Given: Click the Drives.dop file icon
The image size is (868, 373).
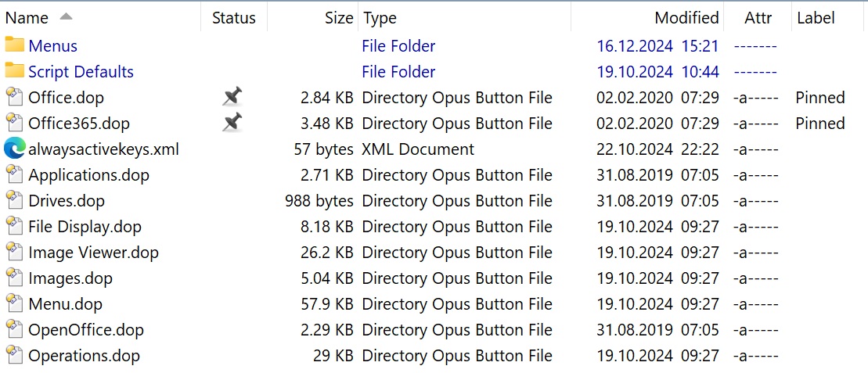Looking at the screenshot, I should pos(15,200).
